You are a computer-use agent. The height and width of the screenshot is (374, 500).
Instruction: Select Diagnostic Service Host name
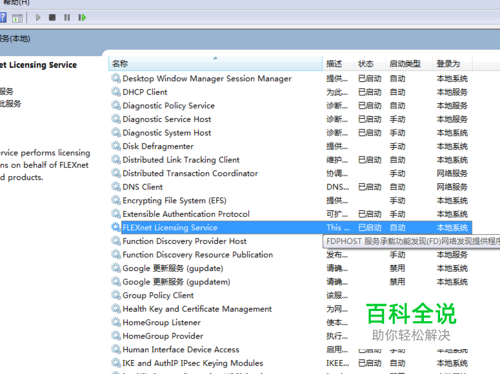click(x=167, y=119)
